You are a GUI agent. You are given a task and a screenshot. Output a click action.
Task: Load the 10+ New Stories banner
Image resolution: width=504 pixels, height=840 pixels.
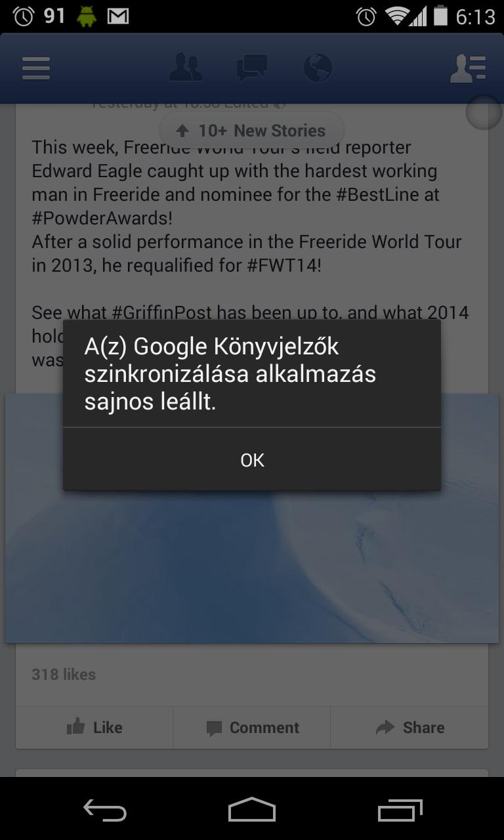(252, 131)
